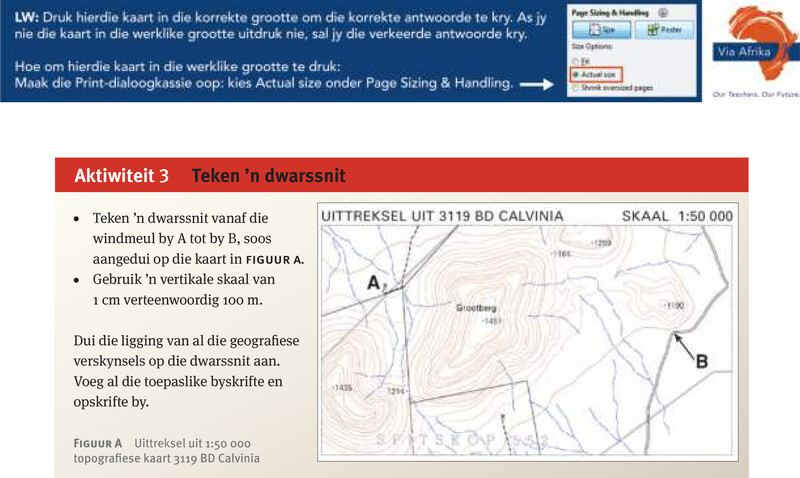This screenshot has width=800, height=478.
Task: Click point A label on the map
Action: [x=374, y=282]
